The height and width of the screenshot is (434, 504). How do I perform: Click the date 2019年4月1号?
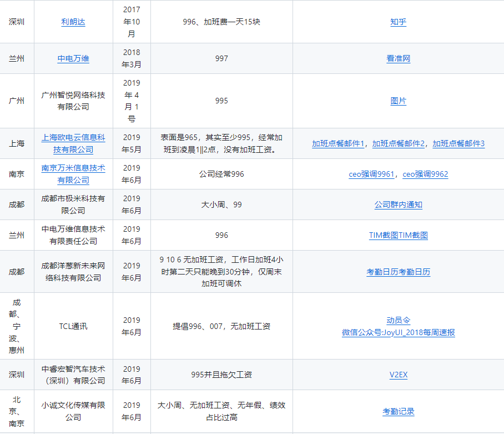click(132, 101)
